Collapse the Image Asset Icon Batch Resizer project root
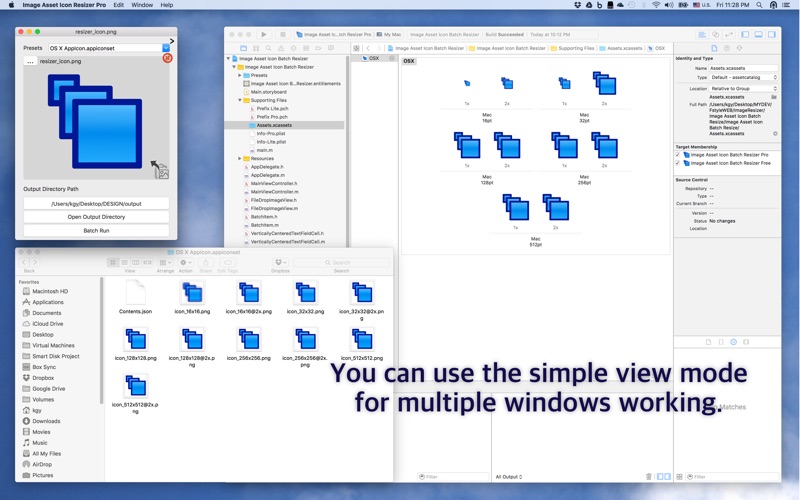Viewport: 800px width, 500px height. coord(229,59)
